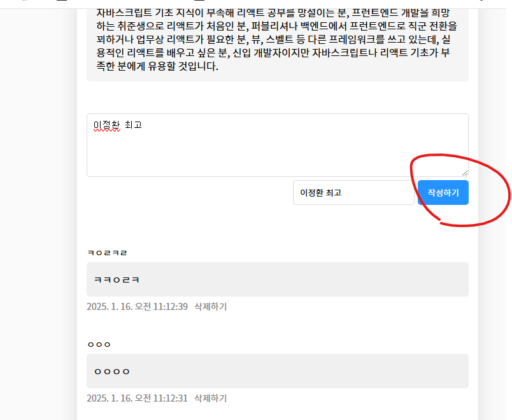The height and width of the screenshot is (420, 512).
Task: Click the textarea resize grip handle
Action: [465, 173]
